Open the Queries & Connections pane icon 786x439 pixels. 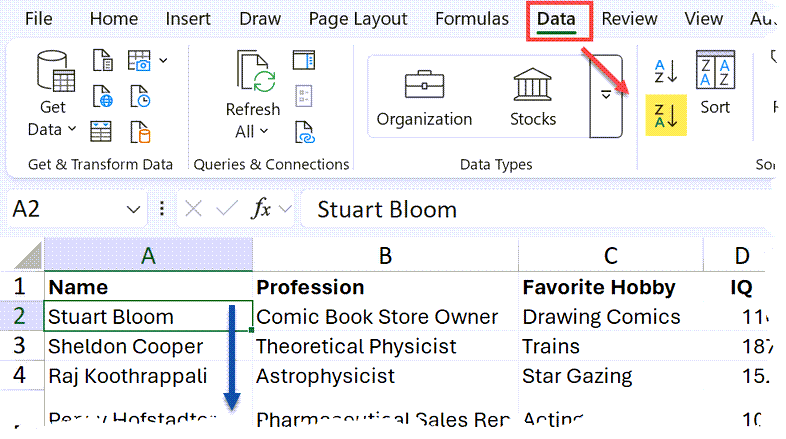click(304, 60)
